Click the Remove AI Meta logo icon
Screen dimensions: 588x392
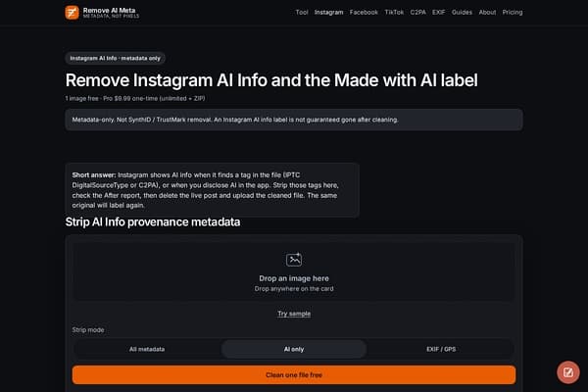(72, 13)
